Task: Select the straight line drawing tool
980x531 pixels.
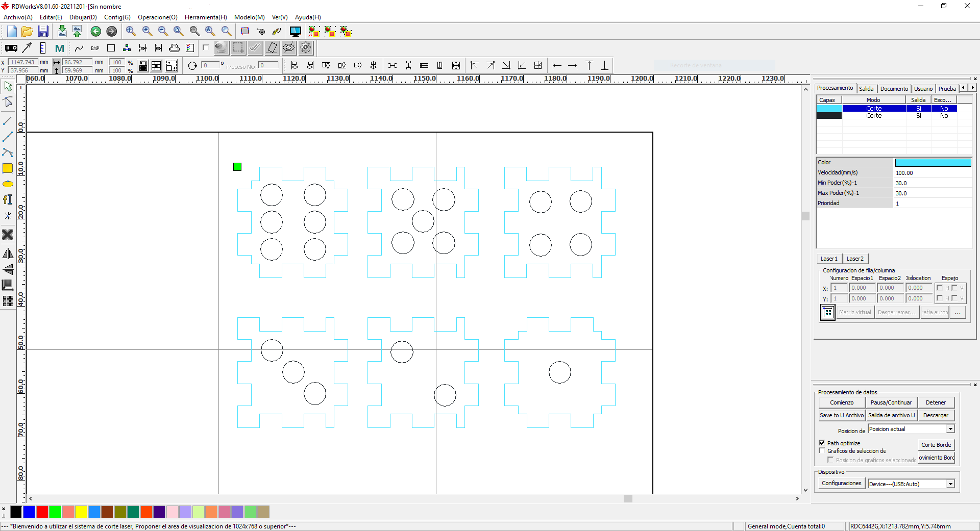Action: click(x=8, y=120)
